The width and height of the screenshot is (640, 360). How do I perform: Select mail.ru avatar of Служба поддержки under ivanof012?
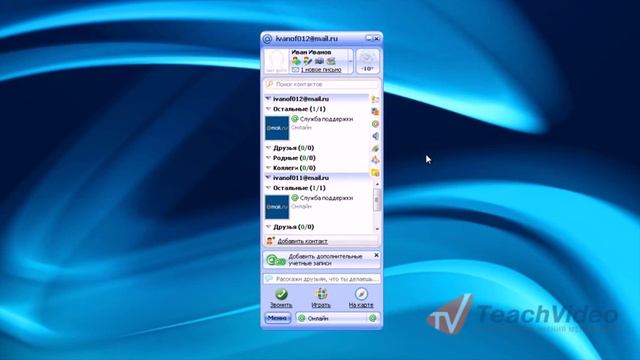pos(277,128)
